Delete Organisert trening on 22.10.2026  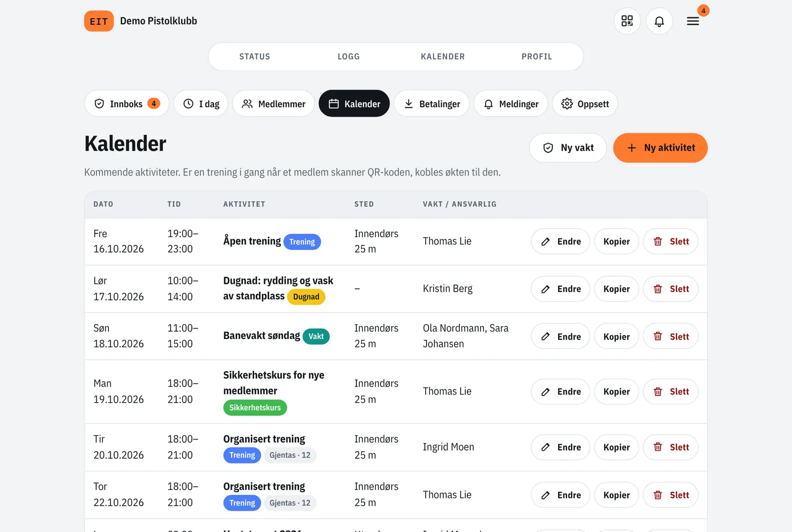tap(671, 495)
